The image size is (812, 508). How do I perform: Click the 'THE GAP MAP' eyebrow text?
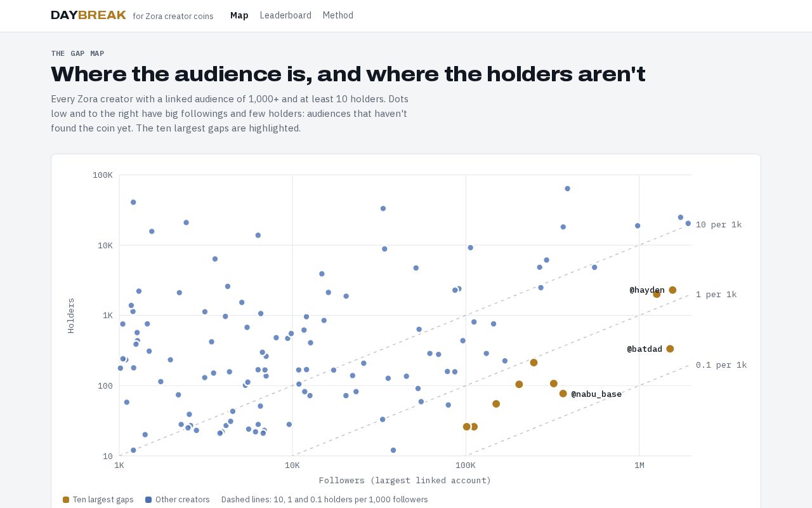[77, 53]
